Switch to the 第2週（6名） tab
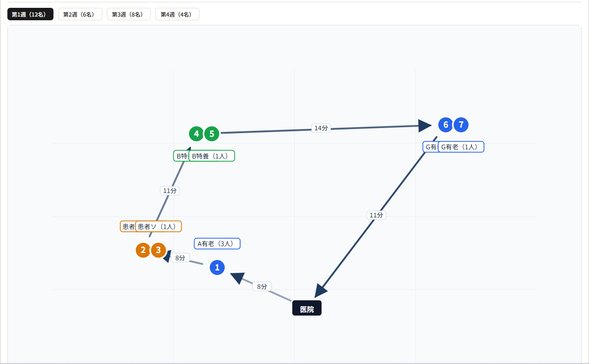The height and width of the screenshot is (364, 589). coord(80,14)
